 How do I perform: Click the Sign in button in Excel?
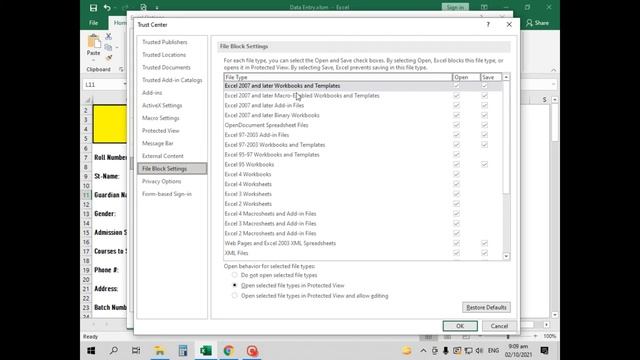point(455,7)
